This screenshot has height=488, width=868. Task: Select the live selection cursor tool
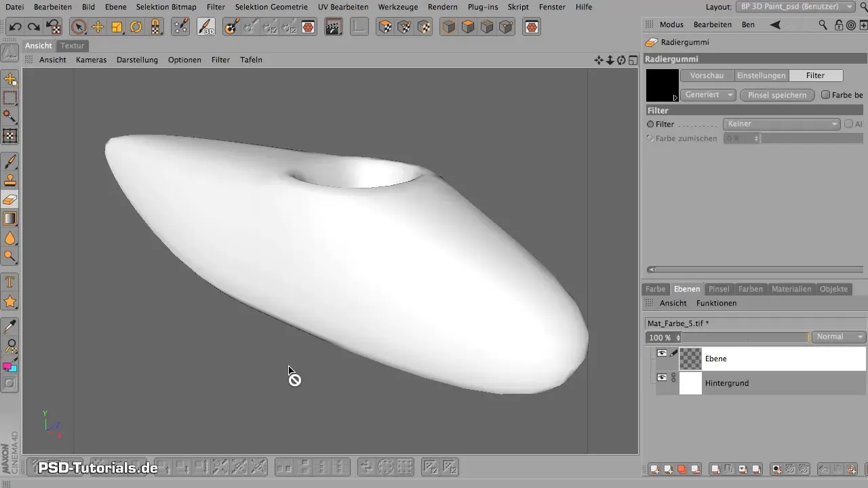pos(79,27)
